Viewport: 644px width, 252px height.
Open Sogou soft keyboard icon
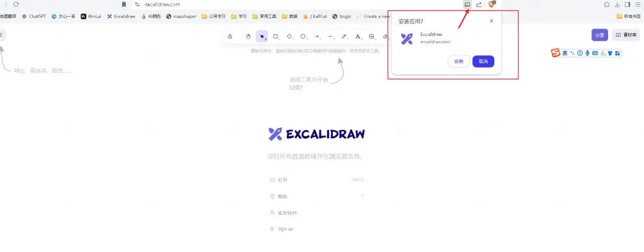(595, 53)
